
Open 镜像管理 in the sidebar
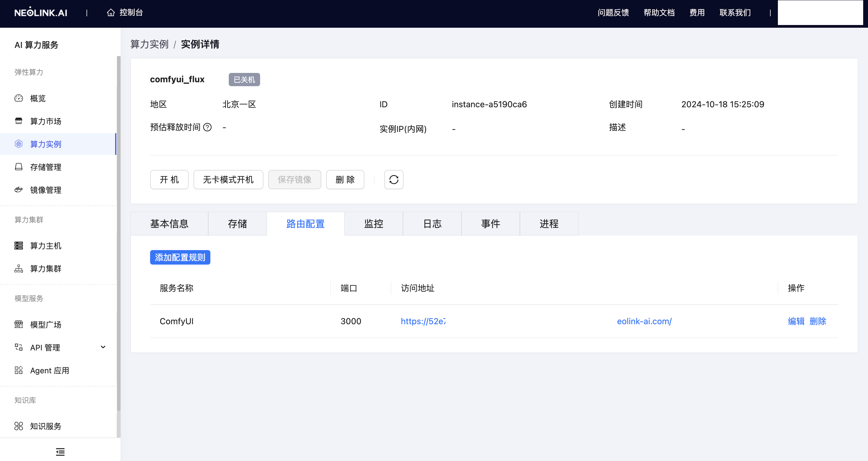click(x=58, y=190)
